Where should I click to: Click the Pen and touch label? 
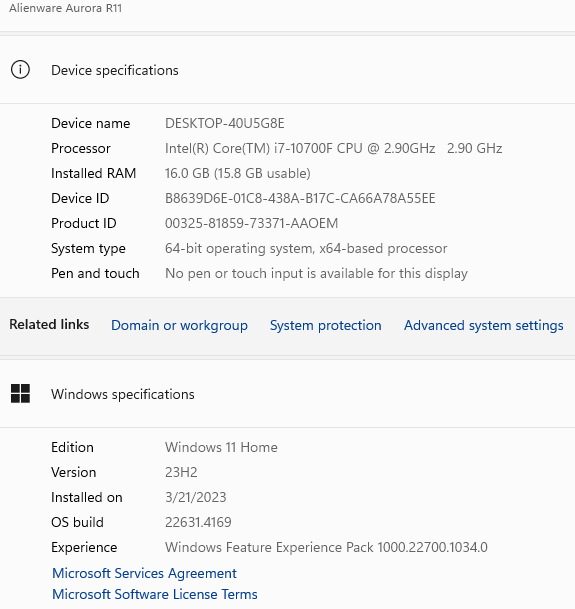(x=95, y=273)
